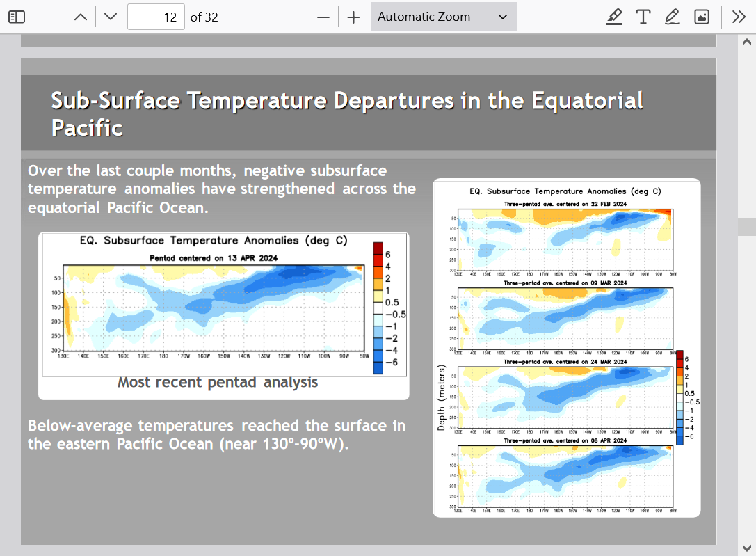
Task: Go to next page arrow
Action: click(111, 17)
